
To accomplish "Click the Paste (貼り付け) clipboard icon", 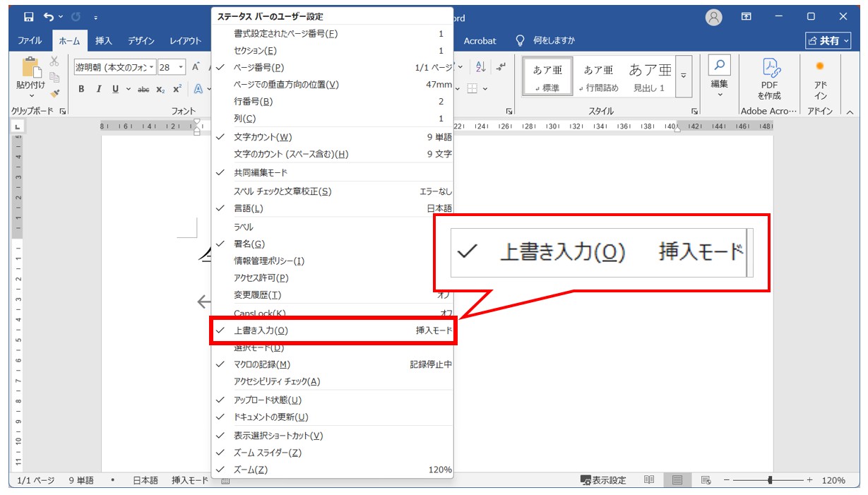I will [x=31, y=68].
